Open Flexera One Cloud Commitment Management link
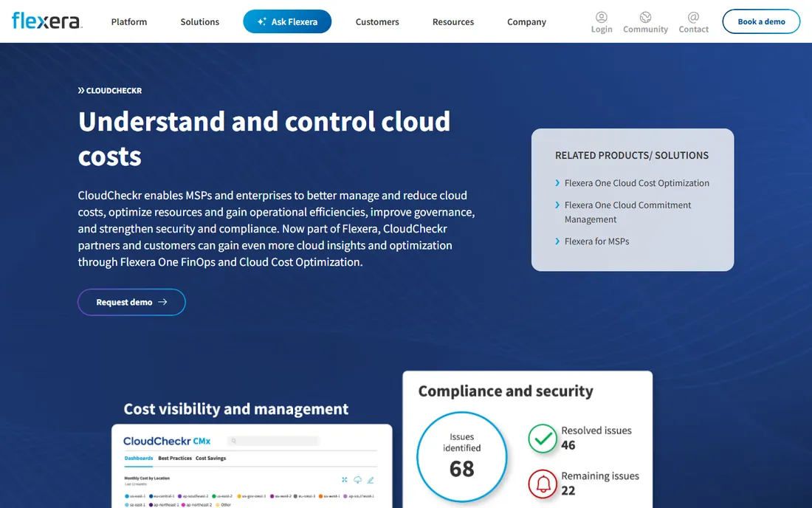 (627, 212)
